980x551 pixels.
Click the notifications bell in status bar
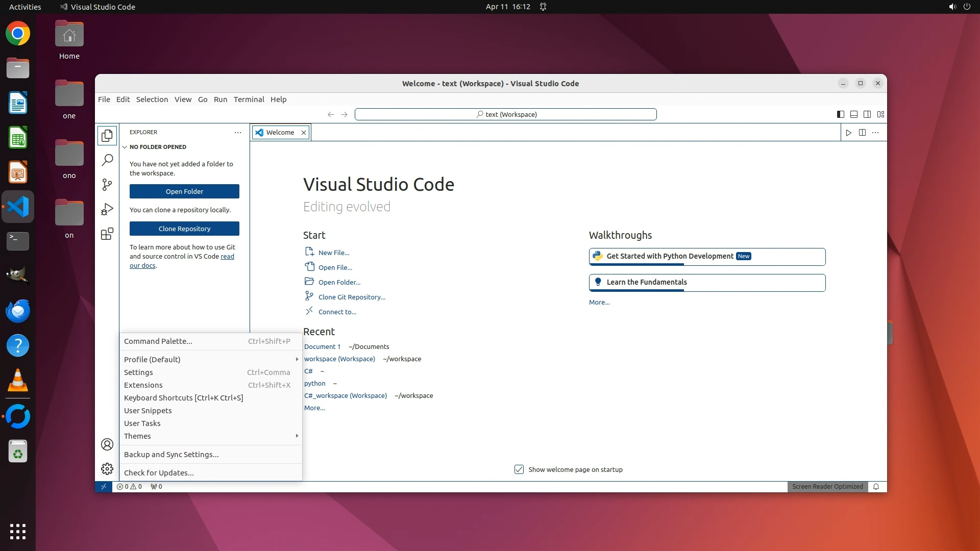coord(876,487)
